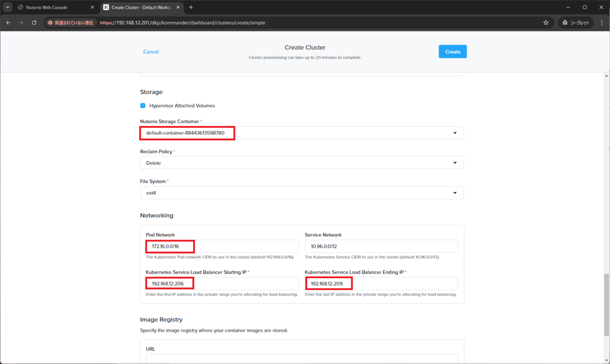This screenshot has height=364, width=610.
Task: Switch to the Create Cluster tab
Action: (141, 8)
